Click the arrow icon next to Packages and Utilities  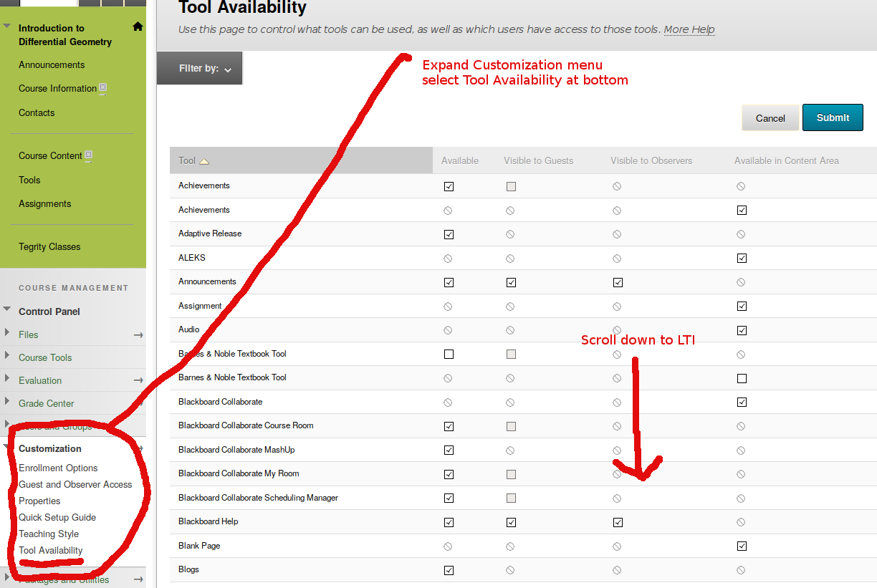pyautogui.click(x=138, y=579)
